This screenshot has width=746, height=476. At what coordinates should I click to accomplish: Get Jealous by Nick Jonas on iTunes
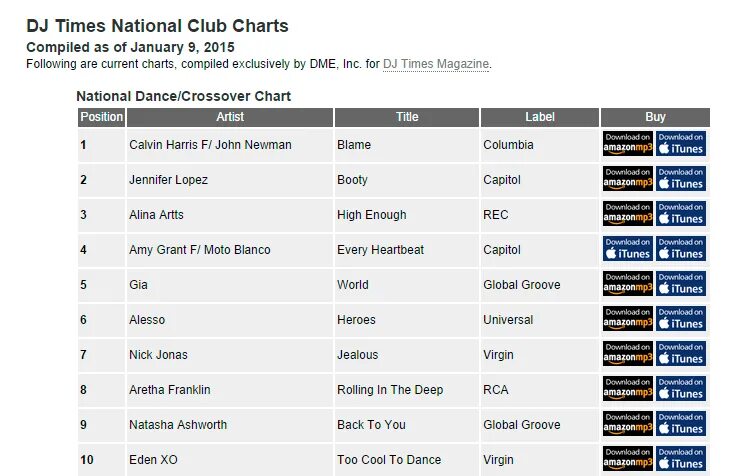[681, 354]
